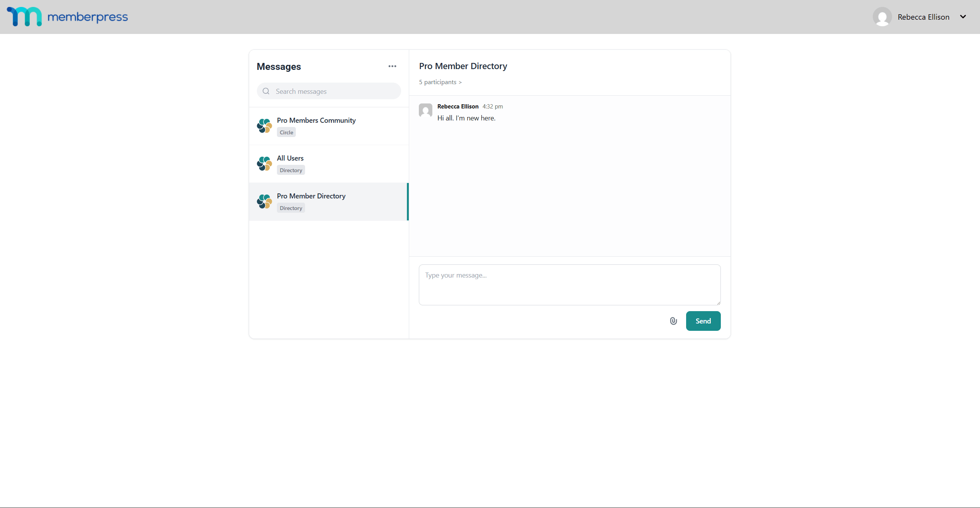Click the Send button
Image resolution: width=980 pixels, height=508 pixels.
pos(703,321)
